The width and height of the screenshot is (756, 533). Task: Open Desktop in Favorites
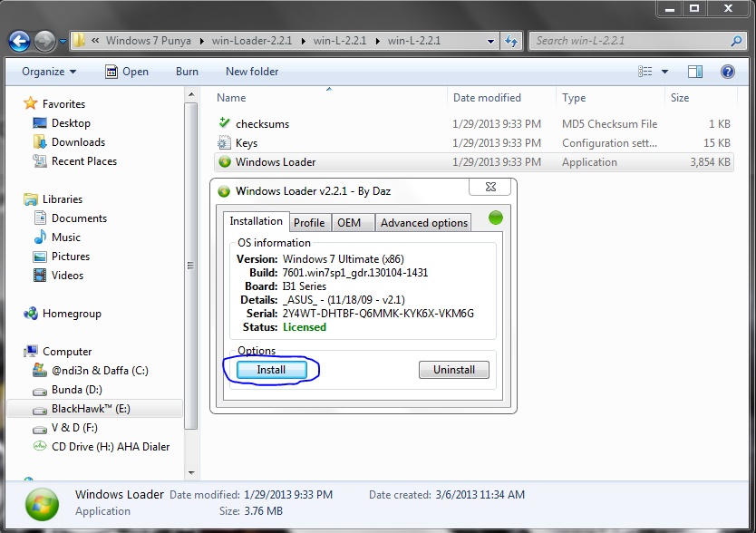(71, 123)
